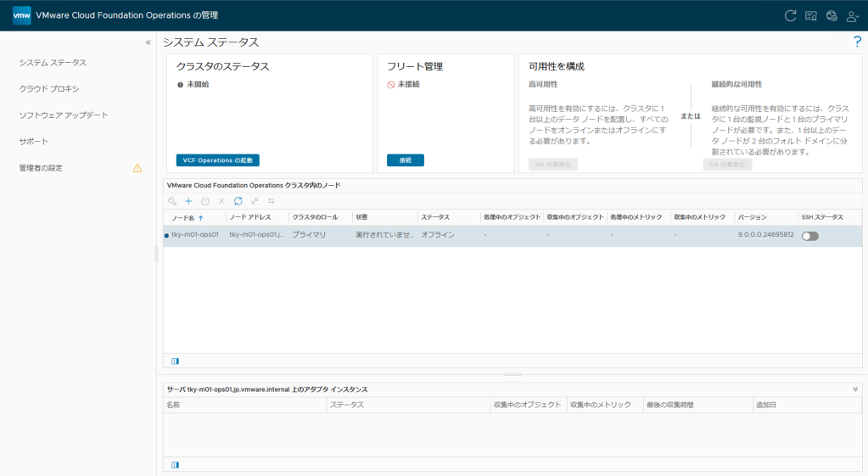Click the swap arrows icon in node toolbar

coord(272,201)
